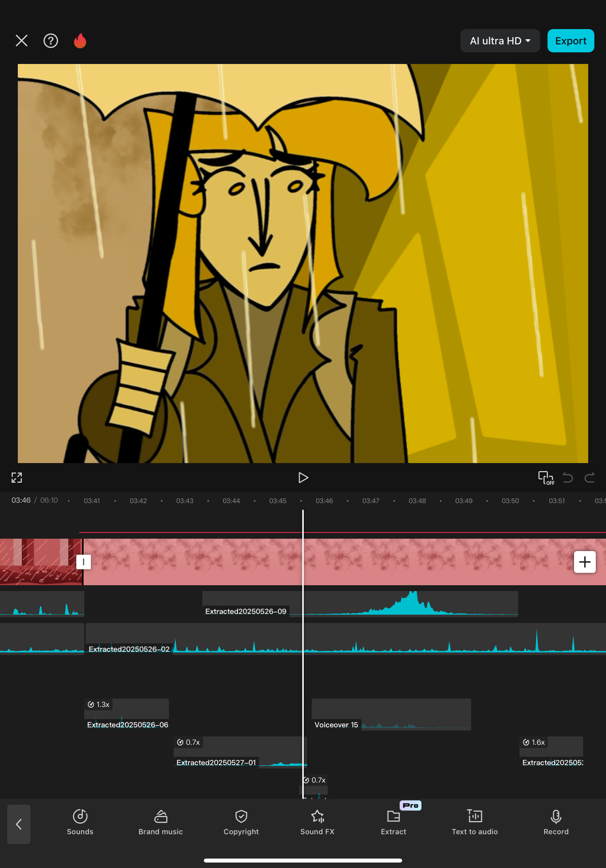Click the 03:48 mark on timeline ruler

coord(417,501)
